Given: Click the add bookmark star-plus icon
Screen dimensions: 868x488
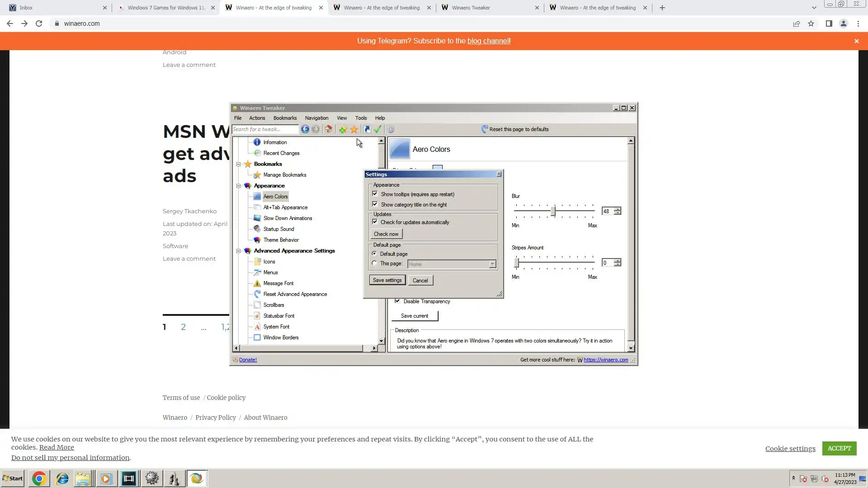Looking at the screenshot, I should click(343, 130).
